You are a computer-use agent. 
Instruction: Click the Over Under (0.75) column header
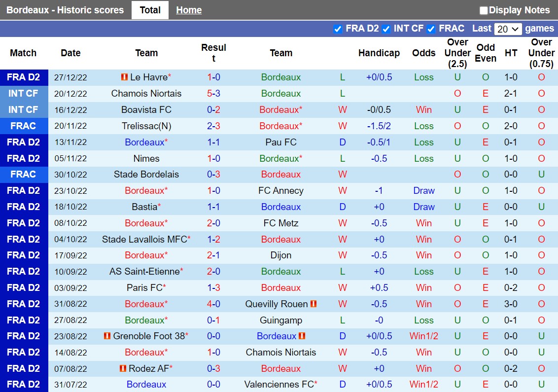point(541,53)
